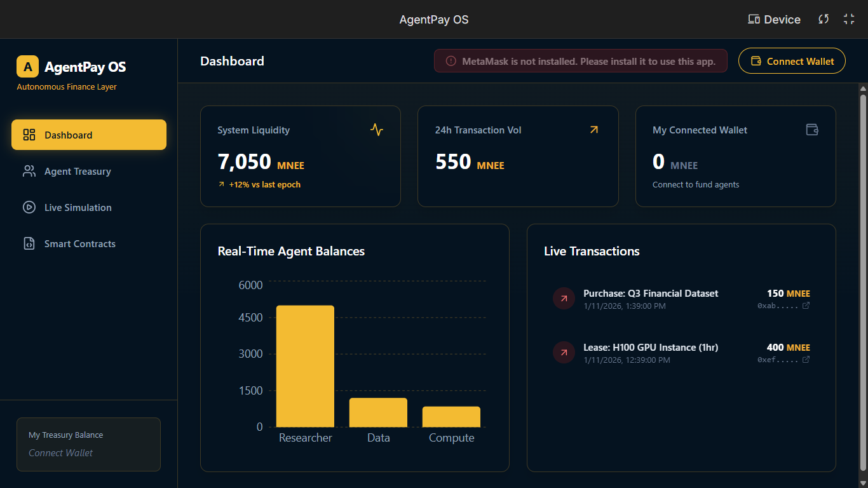Open the Device selector in top bar
The width and height of the screenshot is (868, 488).
pyautogui.click(x=774, y=20)
